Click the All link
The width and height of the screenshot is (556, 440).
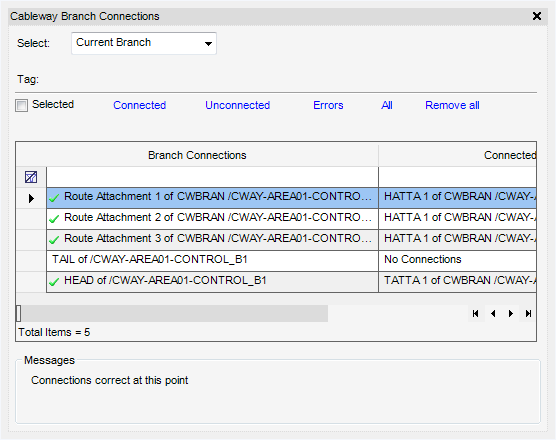(387, 105)
